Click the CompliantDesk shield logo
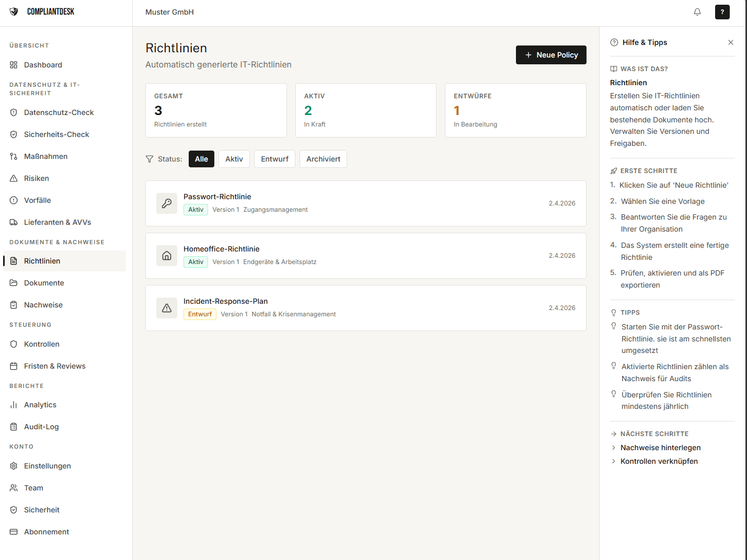Image resolution: width=747 pixels, height=560 pixels. (14, 12)
